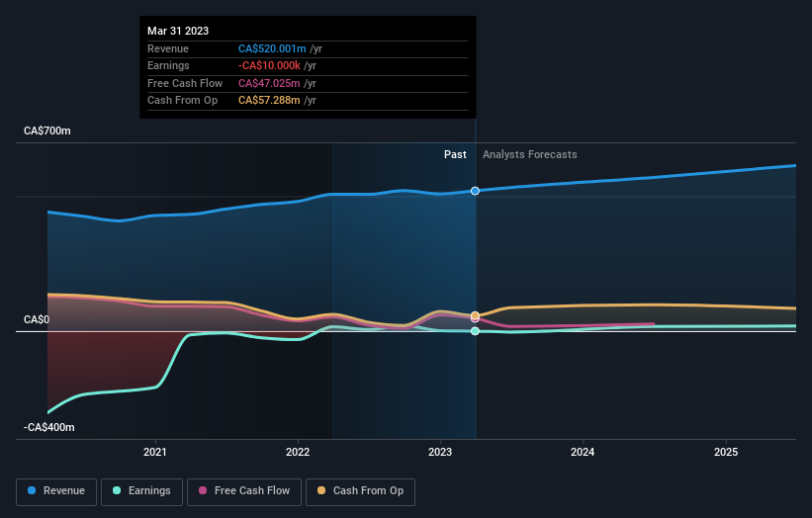The width and height of the screenshot is (812, 518).
Task: Click the 2023 x-axis label
Action: (440, 453)
